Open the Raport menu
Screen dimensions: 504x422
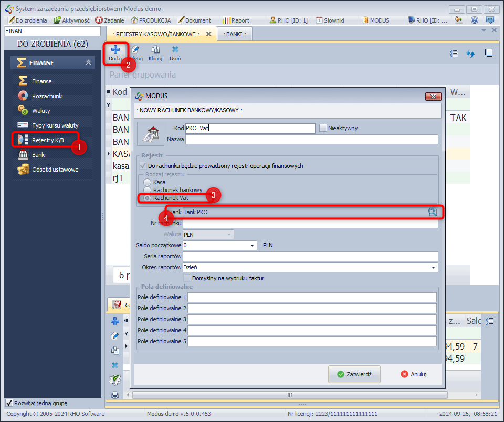pyautogui.click(x=236, y=20)
